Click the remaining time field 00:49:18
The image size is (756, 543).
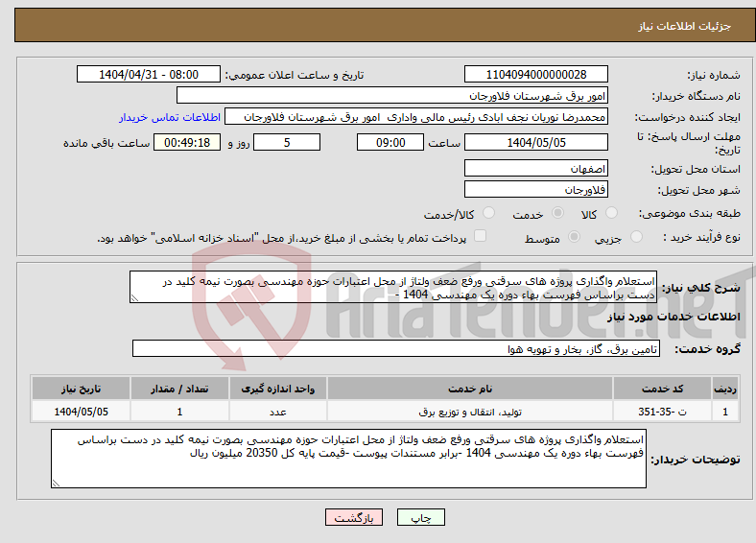(x=187, y=143)
